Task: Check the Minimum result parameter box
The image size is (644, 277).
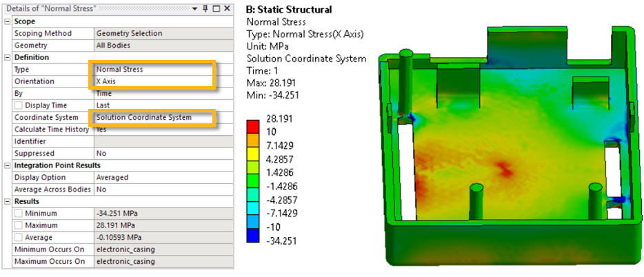Action: [19, 214]
